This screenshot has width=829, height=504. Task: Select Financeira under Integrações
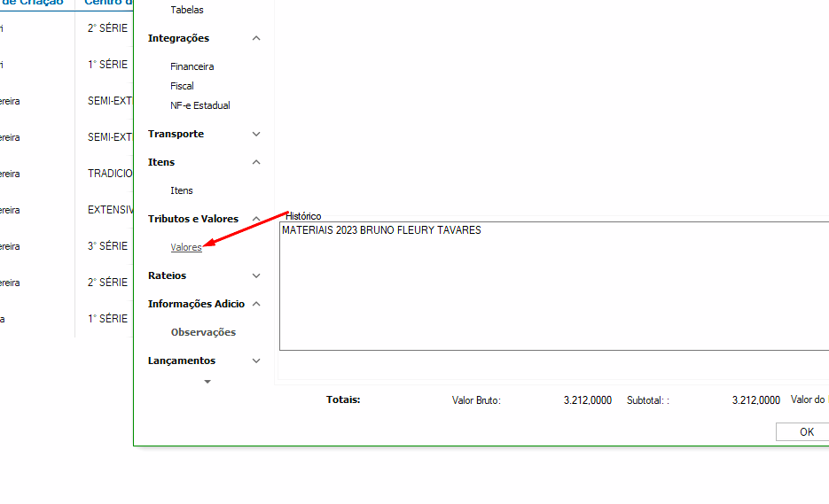[x=192, y=66]
